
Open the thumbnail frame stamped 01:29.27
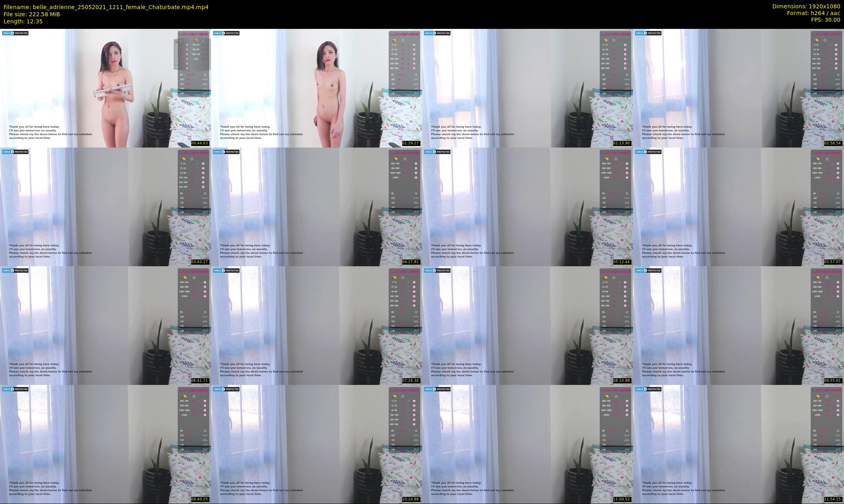coord(316,88)
